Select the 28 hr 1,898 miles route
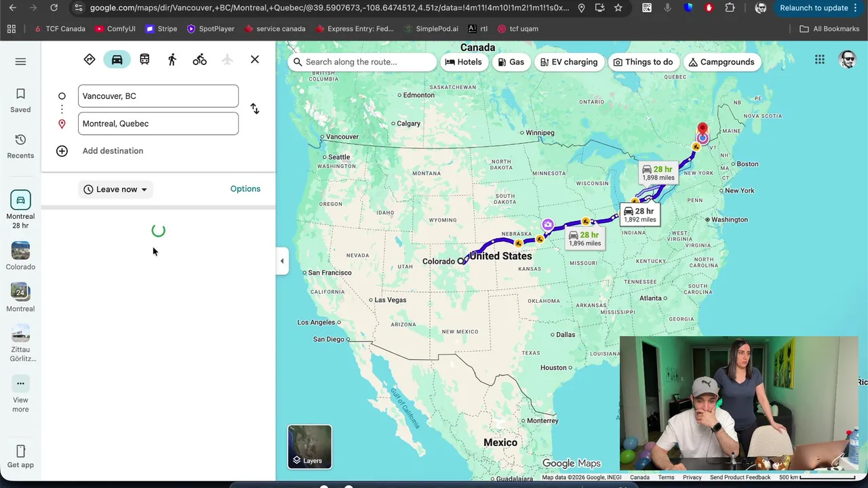 658,174
